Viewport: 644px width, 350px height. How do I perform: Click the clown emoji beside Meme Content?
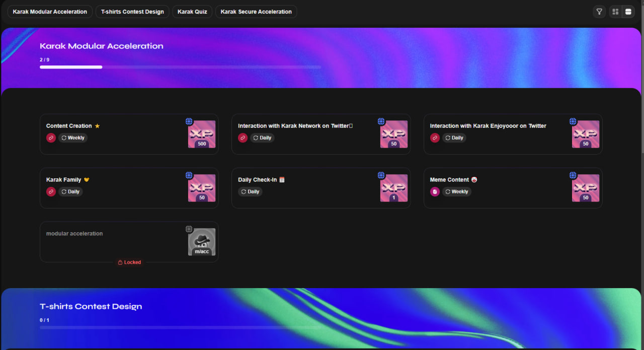[x=474, y=180]
